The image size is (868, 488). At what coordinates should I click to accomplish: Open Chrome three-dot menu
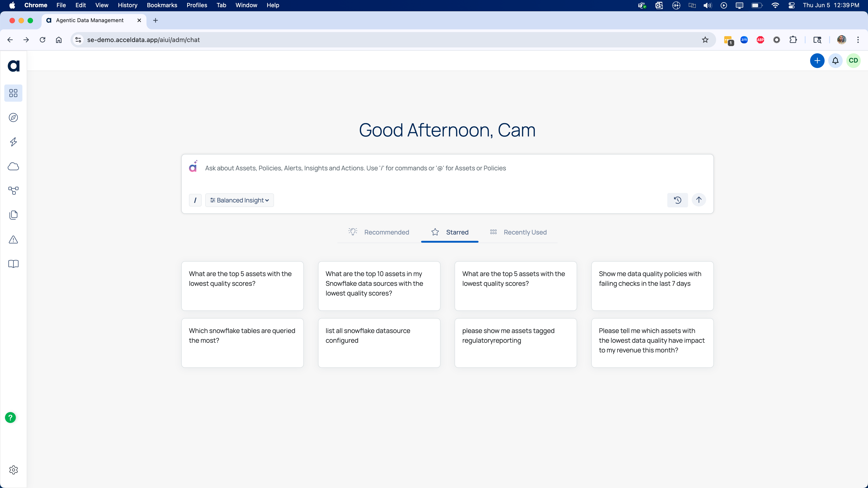tap(858, 40)
